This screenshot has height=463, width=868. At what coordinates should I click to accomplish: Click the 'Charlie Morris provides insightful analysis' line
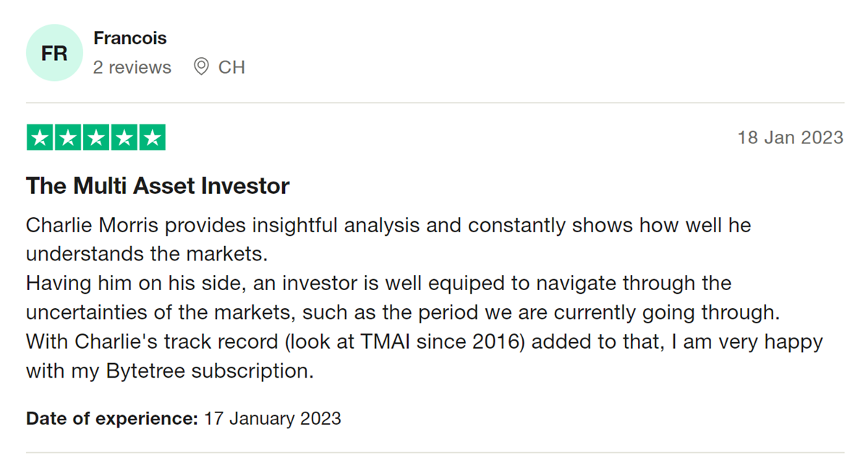coord(388,226)
